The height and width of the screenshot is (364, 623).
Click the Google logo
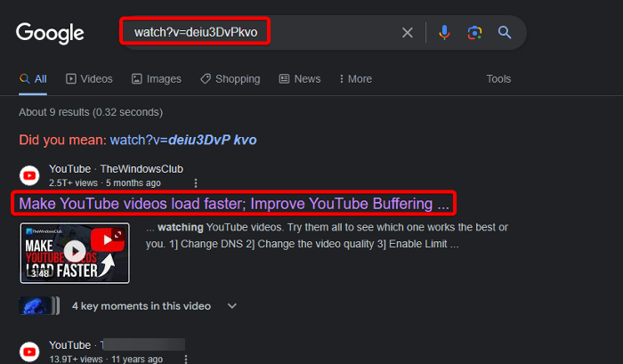tap(50, 33)
